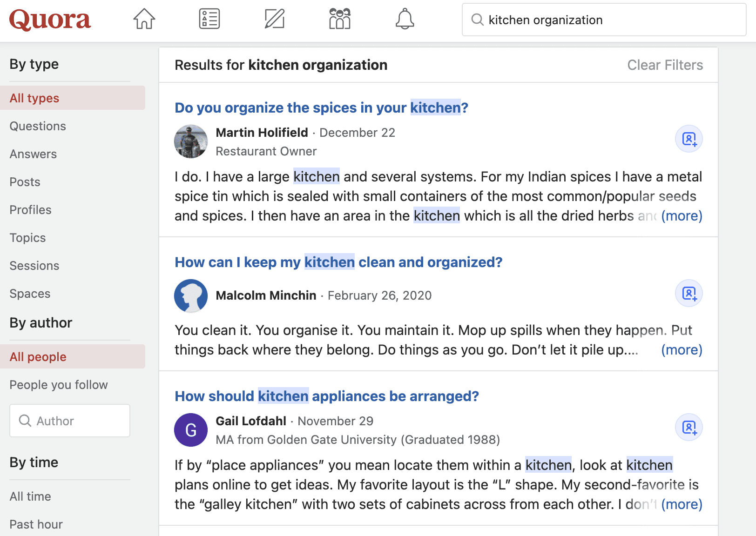
Task: Select the Following/Answer lists icon
Action: pos(209,19)
